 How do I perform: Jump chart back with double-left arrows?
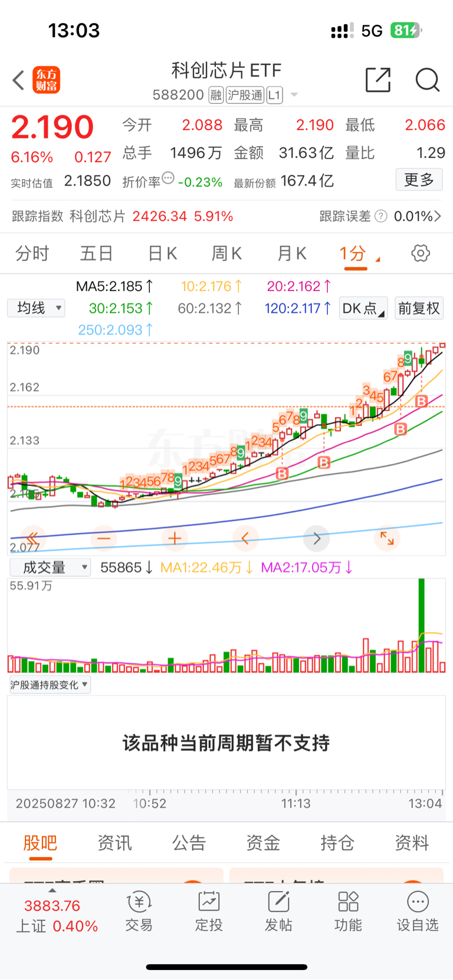(33, 538)
